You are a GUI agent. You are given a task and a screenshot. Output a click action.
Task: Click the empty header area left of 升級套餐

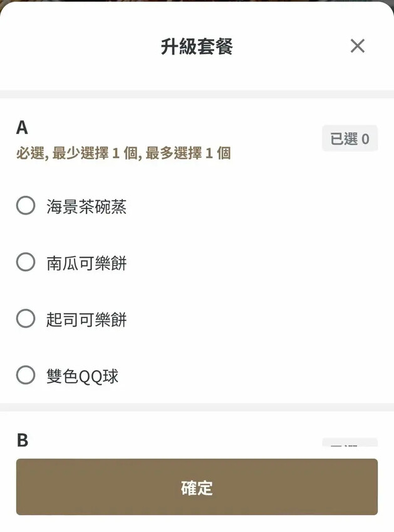coord(75,47)
